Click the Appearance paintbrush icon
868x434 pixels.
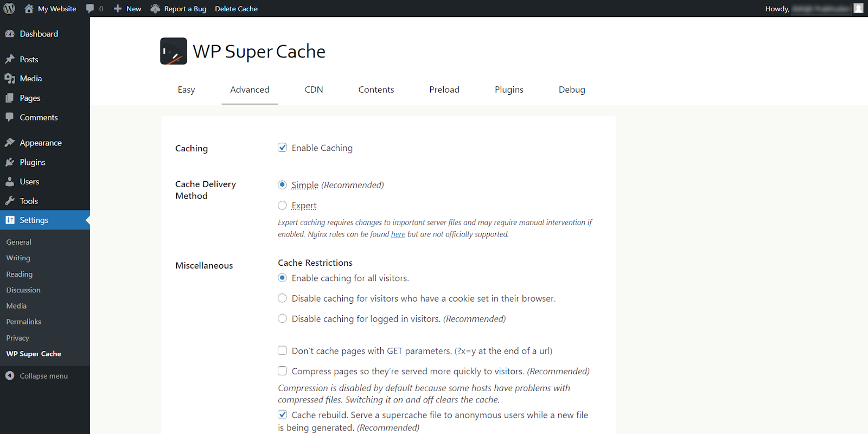click(10, 143)
